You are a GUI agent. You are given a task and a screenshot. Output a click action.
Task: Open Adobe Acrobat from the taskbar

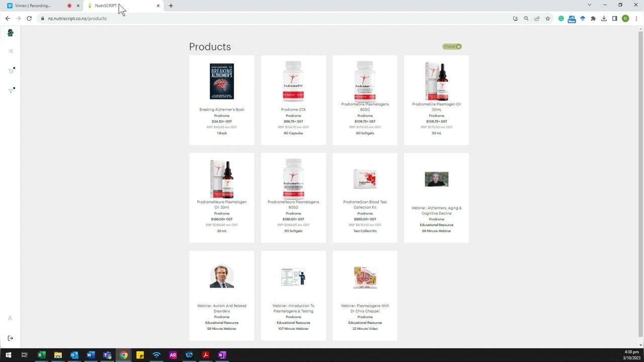(x=205, y=355)
